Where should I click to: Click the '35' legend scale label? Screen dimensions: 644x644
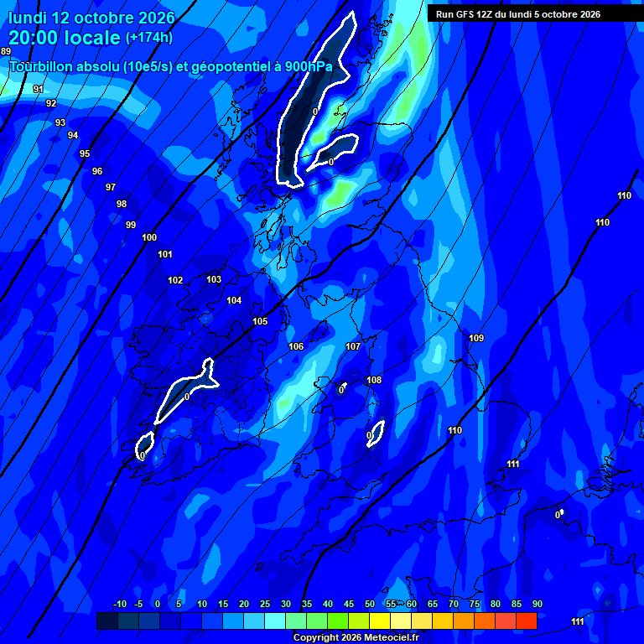coord(307,604)
